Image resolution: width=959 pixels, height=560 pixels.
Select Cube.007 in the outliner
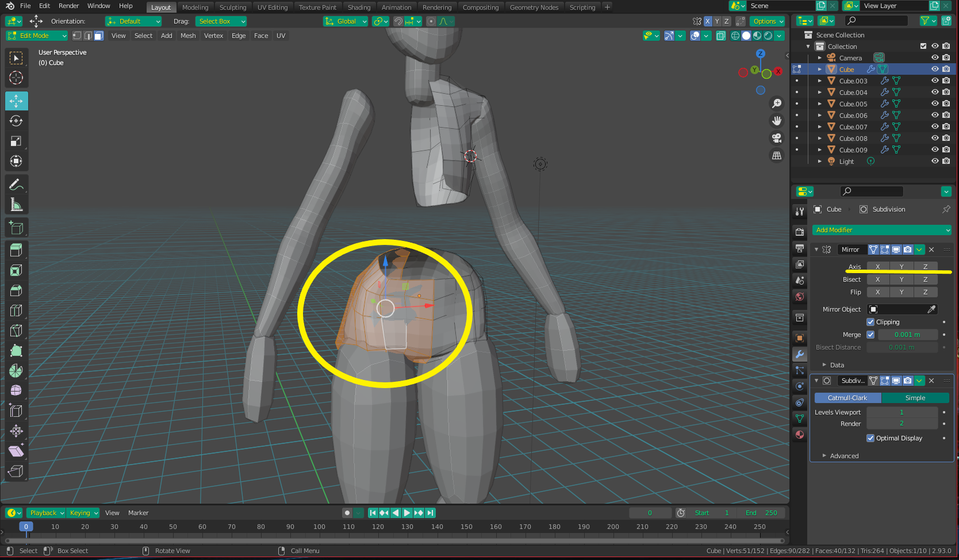[x=853, y=126]
